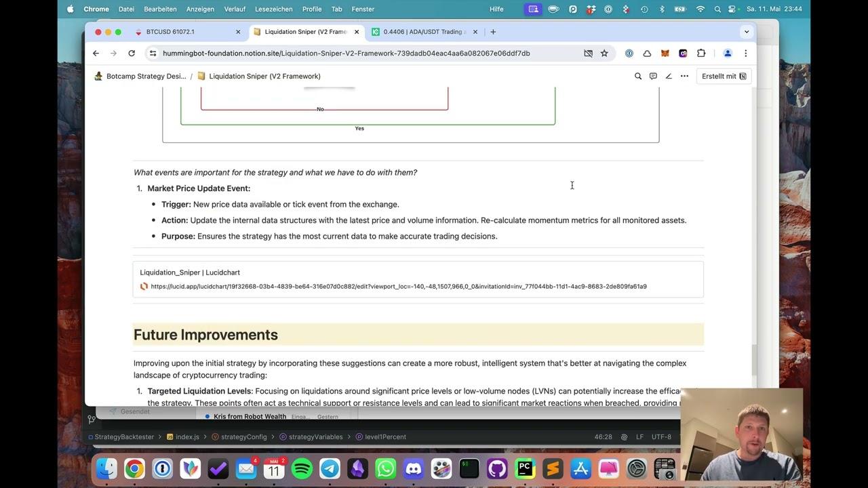Open the Hilfe menu

pos(496,9)
